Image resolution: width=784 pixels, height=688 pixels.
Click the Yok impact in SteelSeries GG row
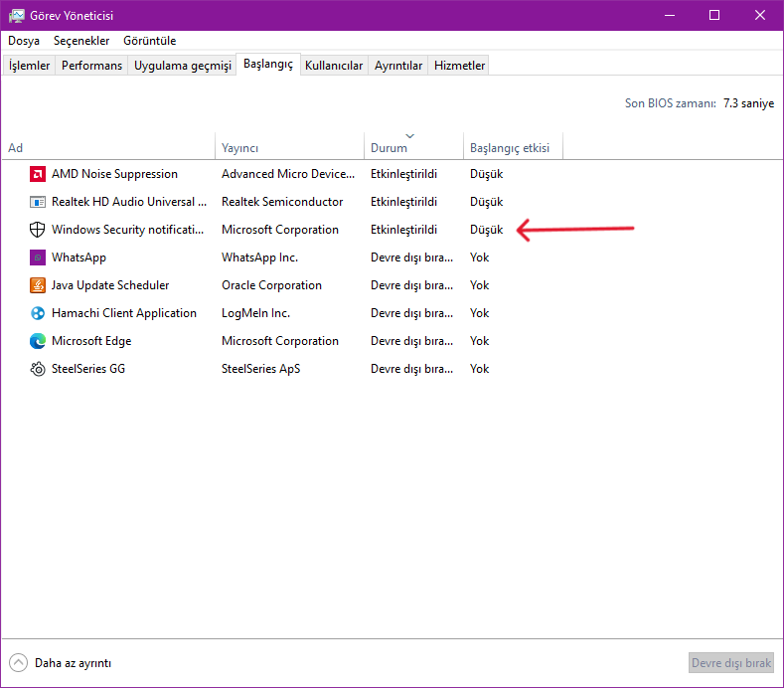pos(479,369)
